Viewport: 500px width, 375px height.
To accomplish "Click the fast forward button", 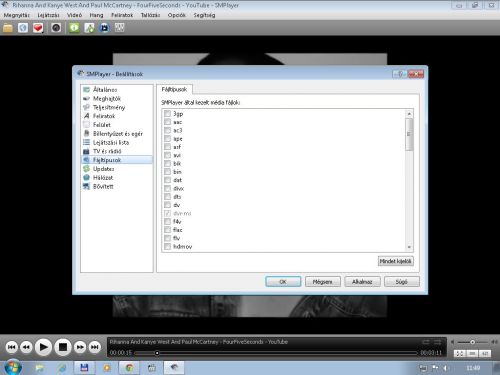I will click(x=80, y=347).
